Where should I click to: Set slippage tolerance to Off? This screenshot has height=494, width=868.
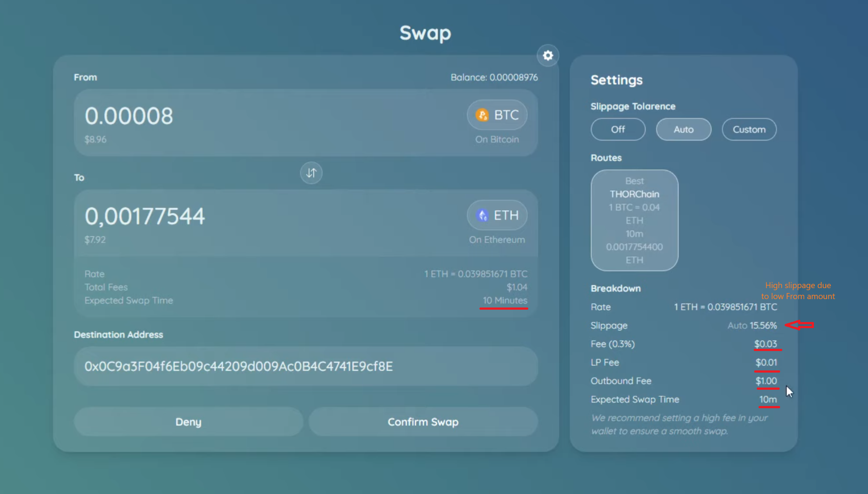tap(617, 129)
